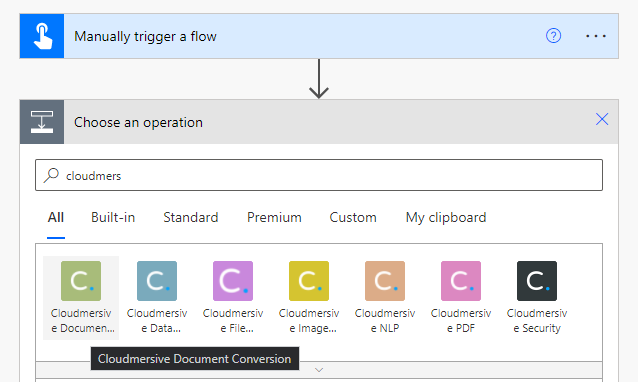Switch to the Premium tab
The width and height of the screenshot is (638, 382).
[274, 217]
